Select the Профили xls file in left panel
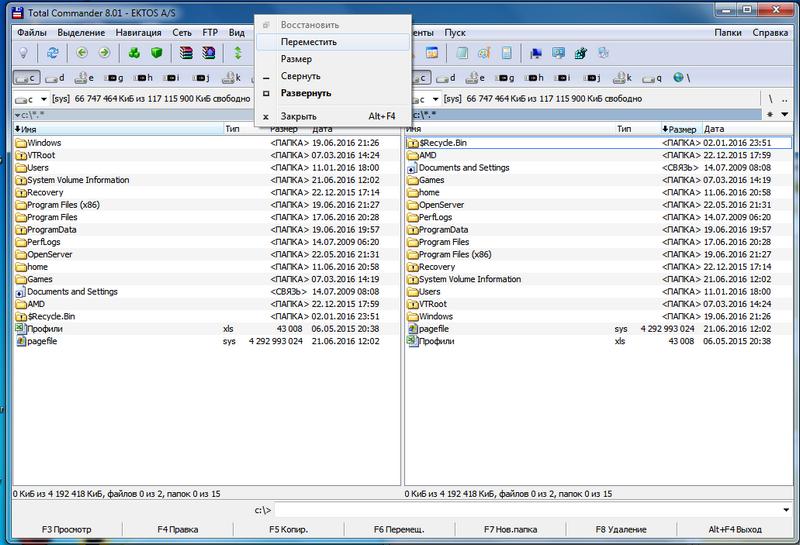Viewport: 800px width, 545px height. (206, 329)
